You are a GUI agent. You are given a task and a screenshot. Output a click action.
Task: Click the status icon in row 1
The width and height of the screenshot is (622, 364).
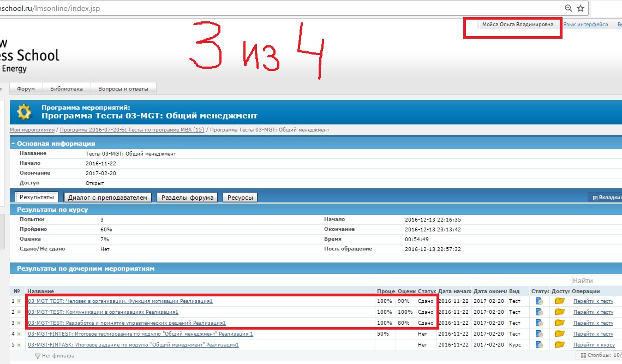click(539, 301)
